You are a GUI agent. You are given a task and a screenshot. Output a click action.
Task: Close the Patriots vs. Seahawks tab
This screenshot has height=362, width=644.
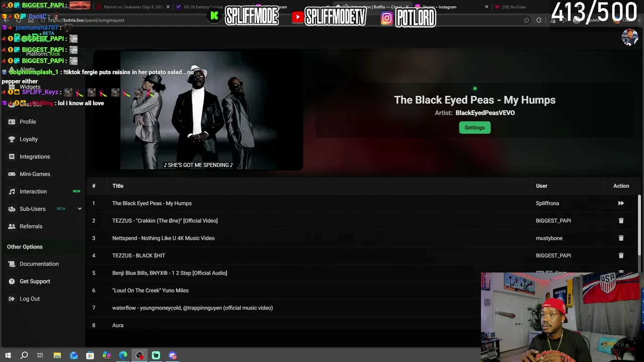coord(168,7)
